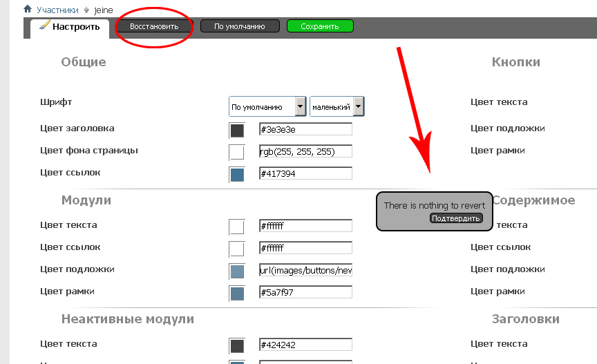Click the brush icon on Настроить tab

coord(44,25)
